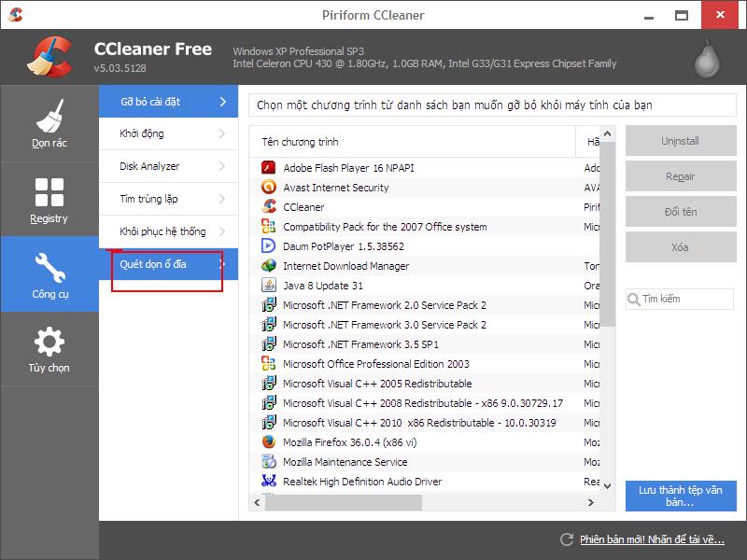Viewport: 747px width, 560px height.
Task: Click horizontal scrollbar left arrow
Action: (x=258, y=502)
